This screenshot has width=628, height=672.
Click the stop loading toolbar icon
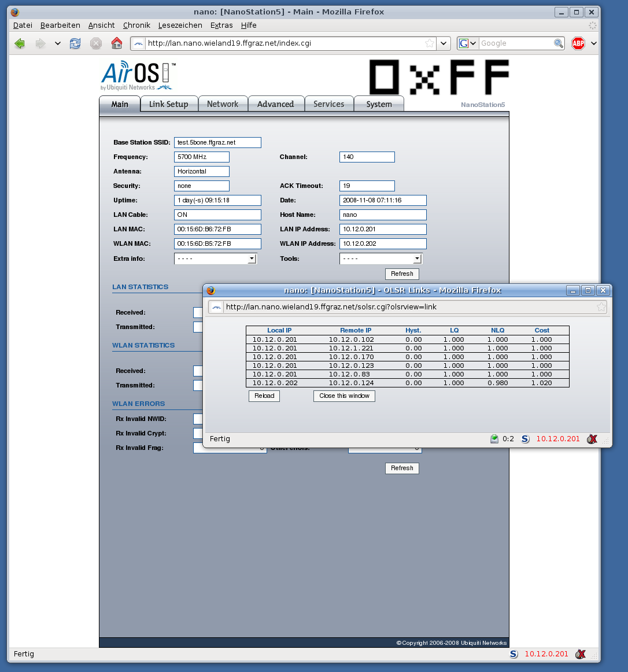[x=96, y=43]
